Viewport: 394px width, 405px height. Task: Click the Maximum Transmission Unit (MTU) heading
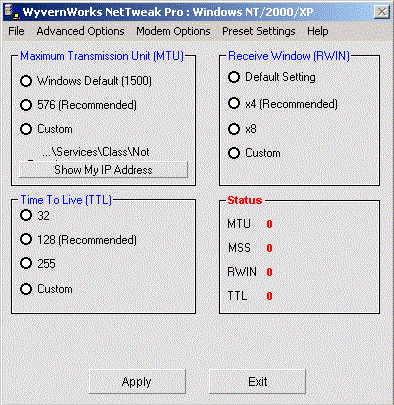102,56
